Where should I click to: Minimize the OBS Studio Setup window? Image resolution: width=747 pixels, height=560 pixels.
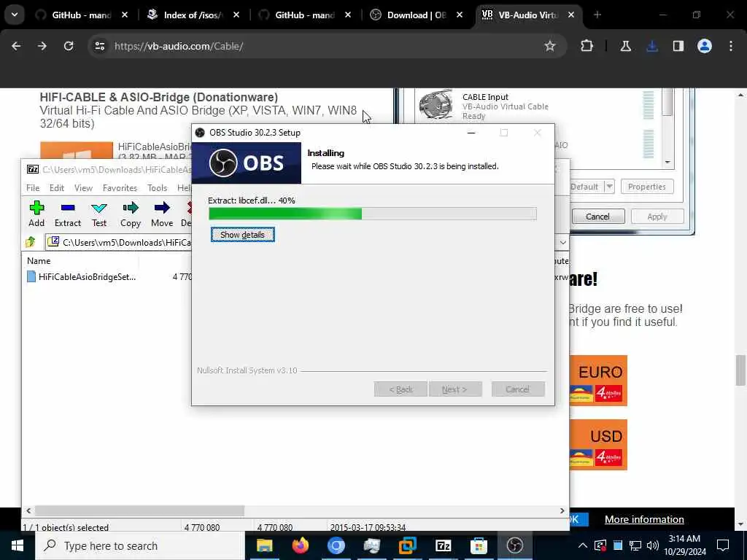pos(471,133)
